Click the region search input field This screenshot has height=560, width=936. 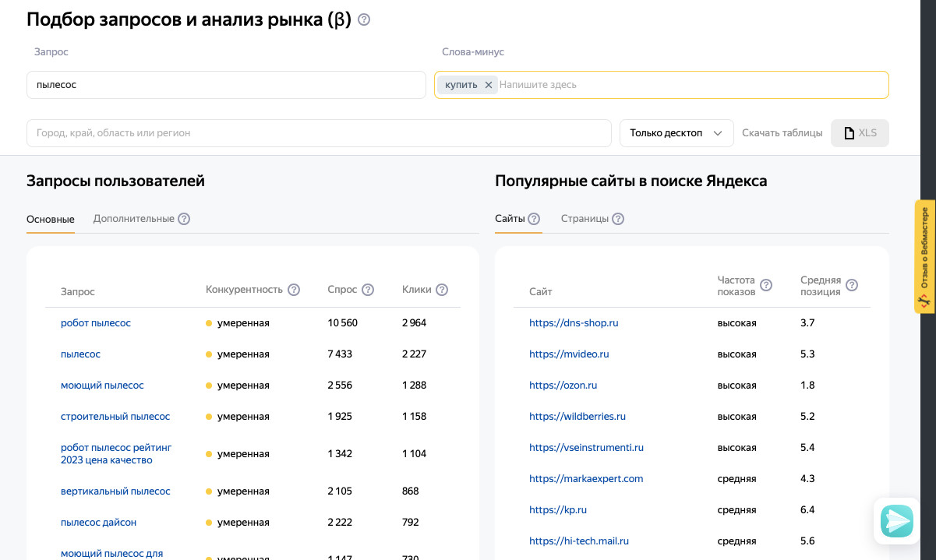319,133
